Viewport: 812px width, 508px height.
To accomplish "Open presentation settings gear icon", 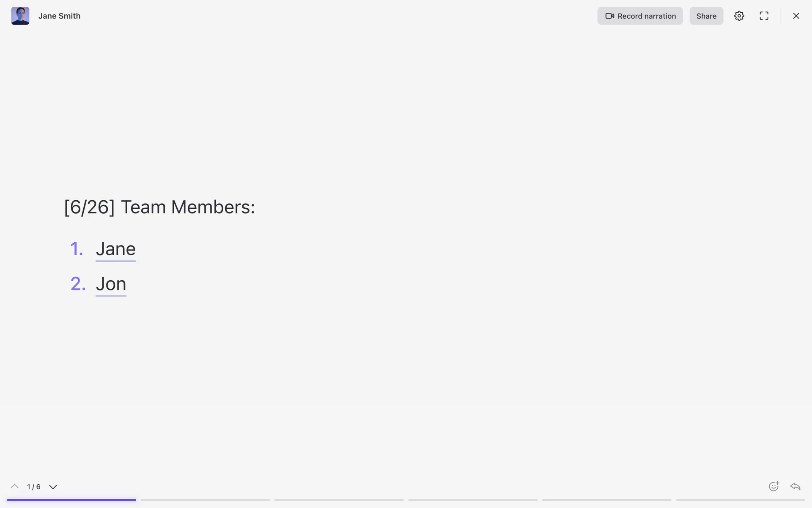I will [x=739, y=16].
